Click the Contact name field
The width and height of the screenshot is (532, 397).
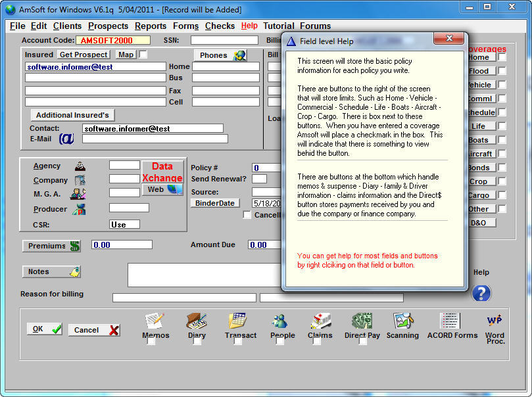click(x=153, y=128)
